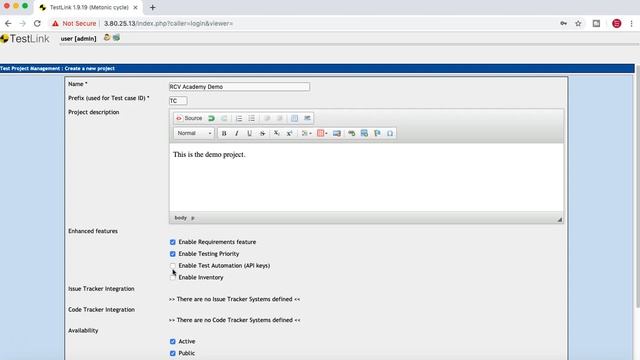The height and width of the screenshot is (360, 640).
Task: Click 'This is the demo project.' text
Action: [x=209, y=155]
